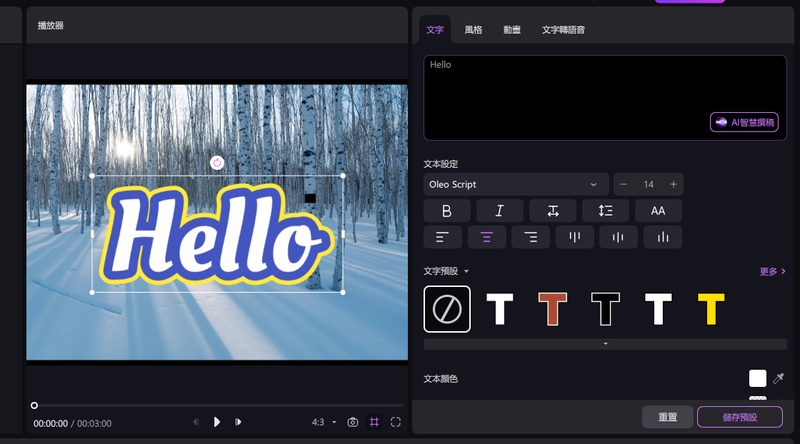Click the 播放器 panel title

coord(51,26)
